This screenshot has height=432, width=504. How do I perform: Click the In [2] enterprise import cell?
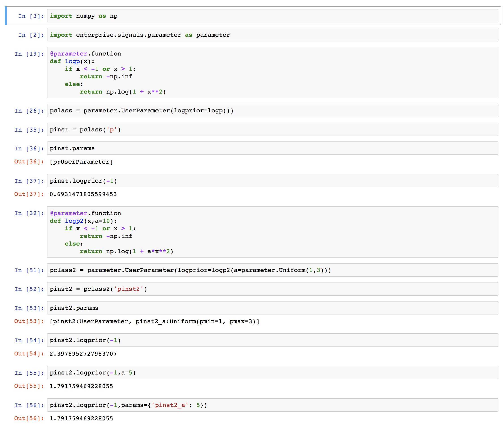click(x=170, y=34)
